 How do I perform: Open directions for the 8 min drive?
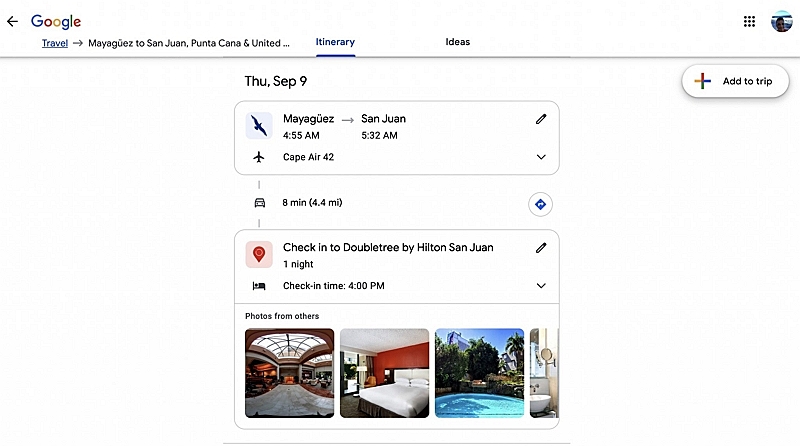540,205
